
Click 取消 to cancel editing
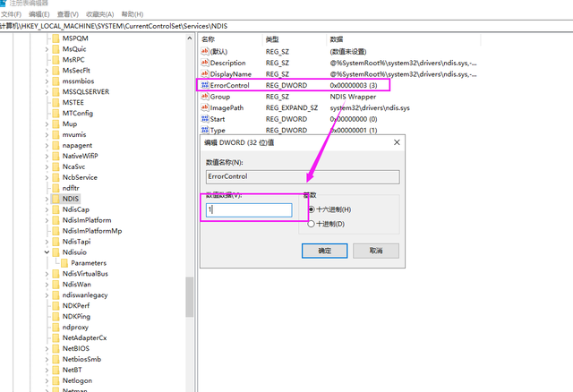pos(376,251)
